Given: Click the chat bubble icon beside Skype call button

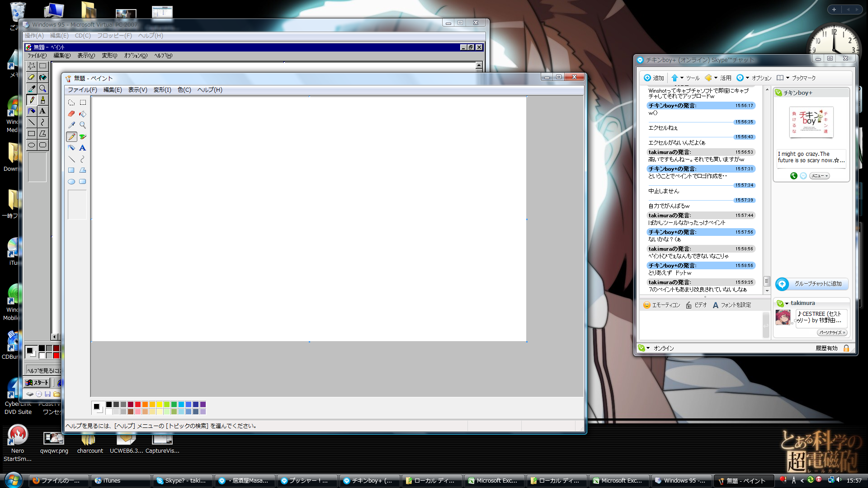Looking at the screenshot, I should click(x=803, y=176).
